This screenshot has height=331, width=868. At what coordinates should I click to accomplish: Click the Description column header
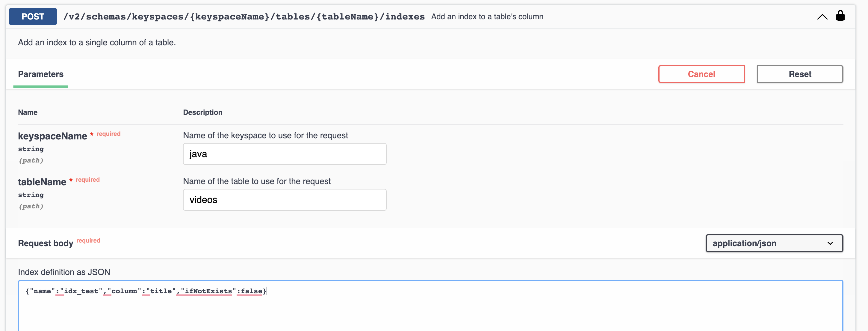click(x=202, y=112)
